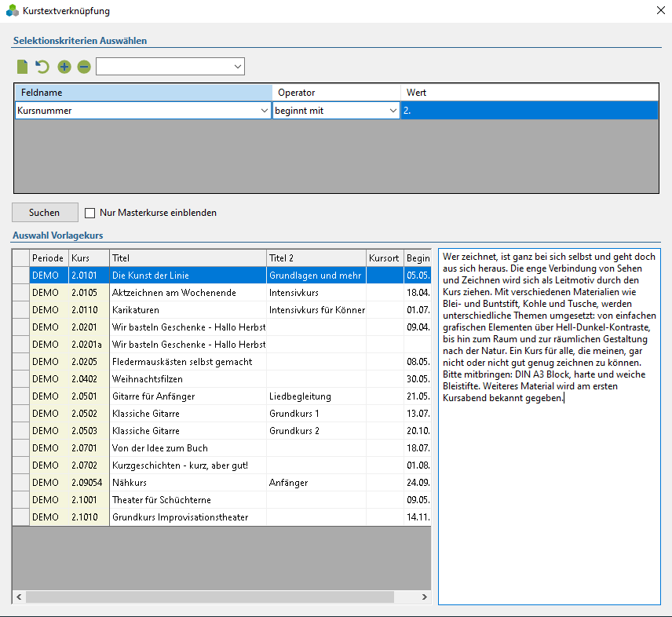Select 'Fledermauskästen selbst gemacht' row
This screenshot has width=672, height=617.
tap(221, 362)
